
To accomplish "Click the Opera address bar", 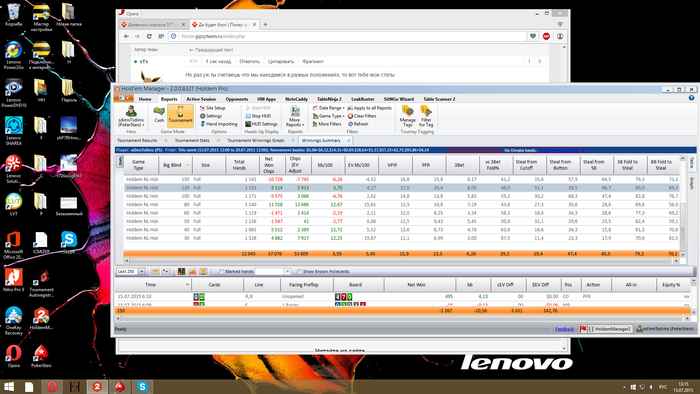I will point(348,37).
